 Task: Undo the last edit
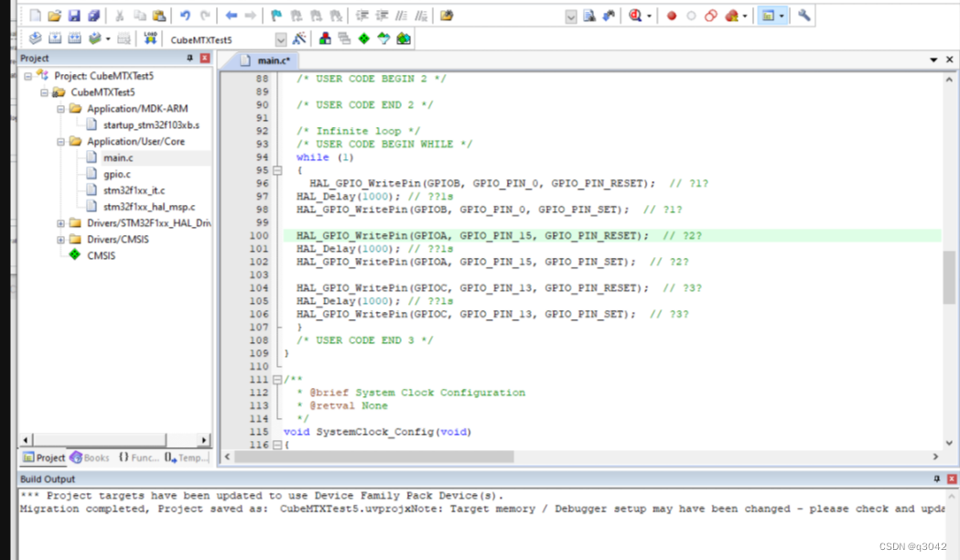pos(185,16)
